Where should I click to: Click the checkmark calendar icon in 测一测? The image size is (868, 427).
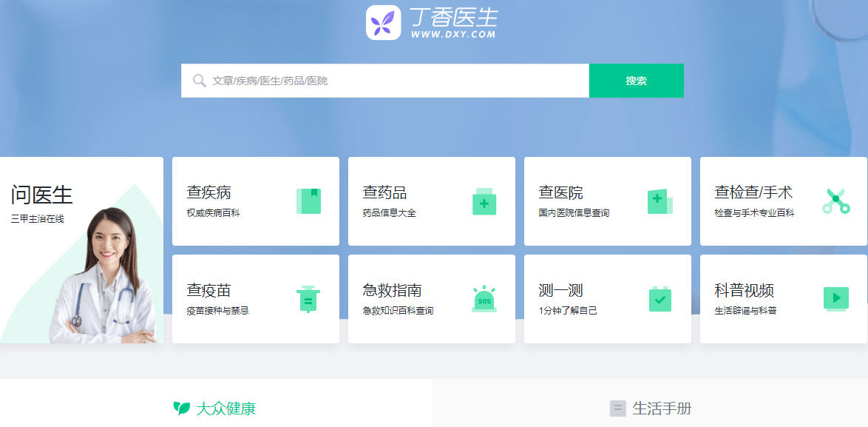[660, 299]
